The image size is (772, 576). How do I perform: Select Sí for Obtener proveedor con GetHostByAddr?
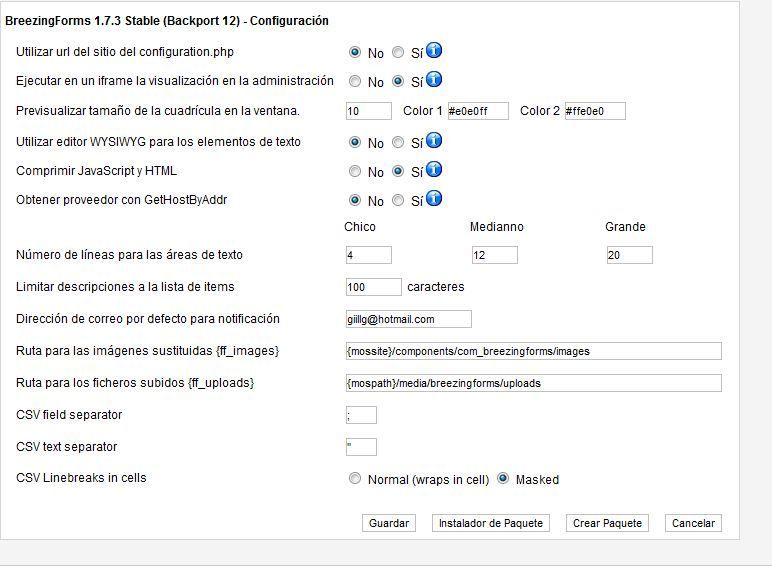(398, 200)
